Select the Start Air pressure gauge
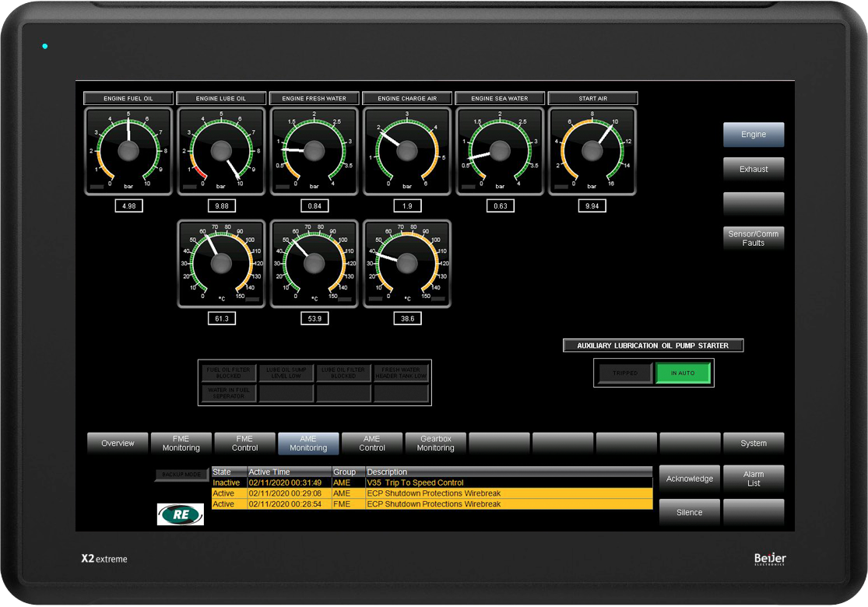 pyautogui.click(x=592, y=151)
